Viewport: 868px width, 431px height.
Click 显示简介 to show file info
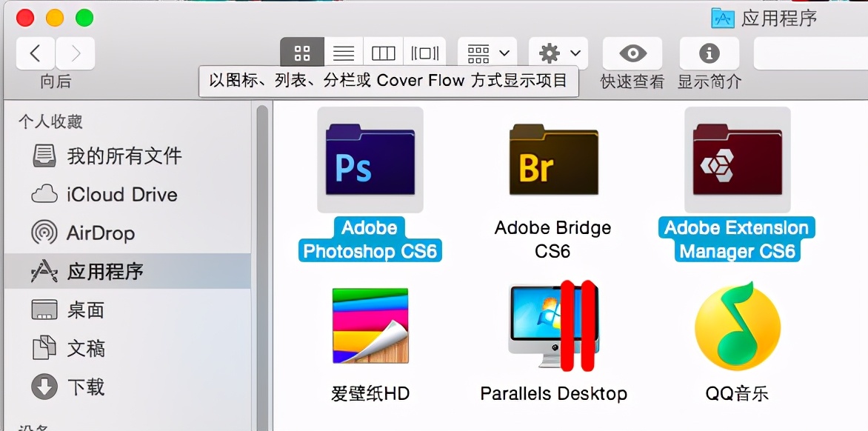[x=709, y=52]
